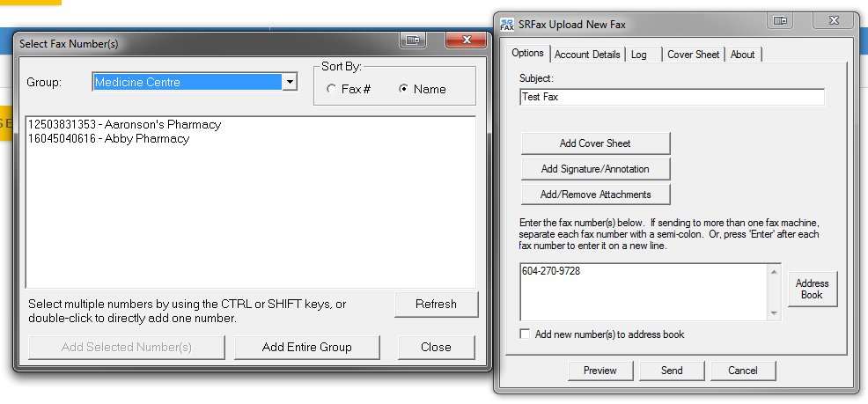Click the Send button
This screenshot has height=404, width=868.
tap(672, 371)
